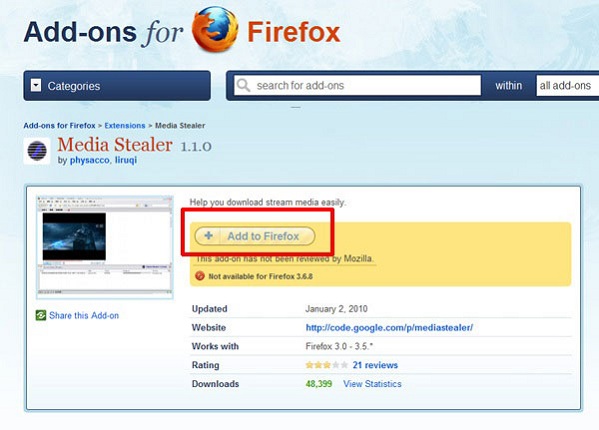Click the magnifying glass search icon
Screen dimensions: 599x430
243,85
